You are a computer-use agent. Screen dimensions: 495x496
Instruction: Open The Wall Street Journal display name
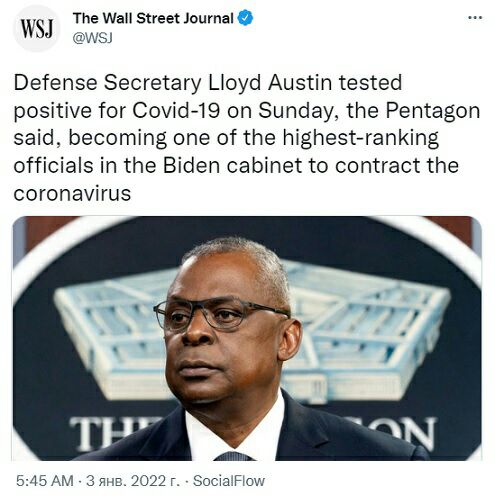(x=153, y=18)
